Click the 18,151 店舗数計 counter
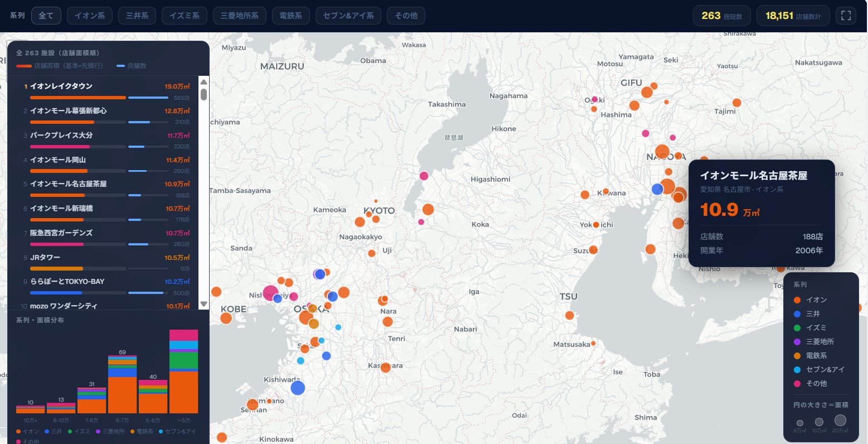The width and height of the screenshot is (868, 444). [x=793, y=16]
